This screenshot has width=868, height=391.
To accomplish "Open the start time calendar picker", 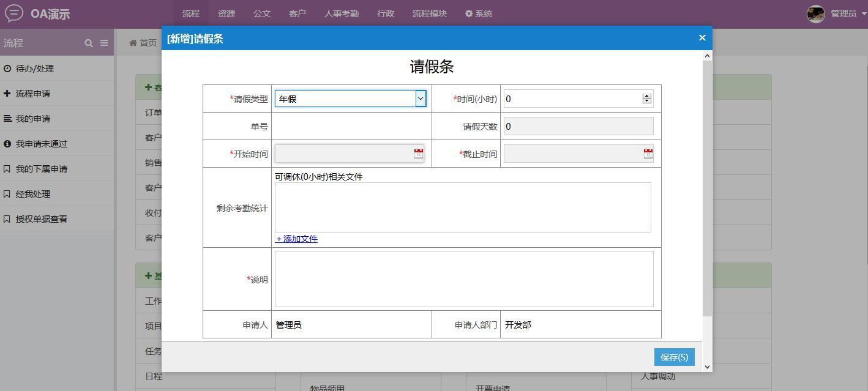I will [419, 154].
